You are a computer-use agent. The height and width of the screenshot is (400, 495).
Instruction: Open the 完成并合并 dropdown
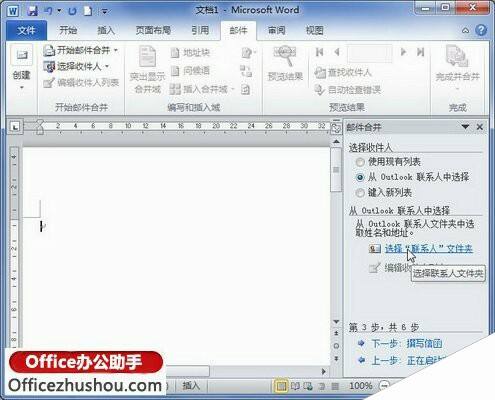click(x=457, y=68)
